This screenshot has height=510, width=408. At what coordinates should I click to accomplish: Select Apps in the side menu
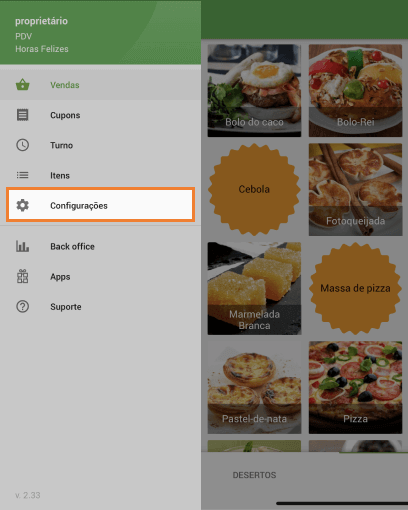pos(100,276)
